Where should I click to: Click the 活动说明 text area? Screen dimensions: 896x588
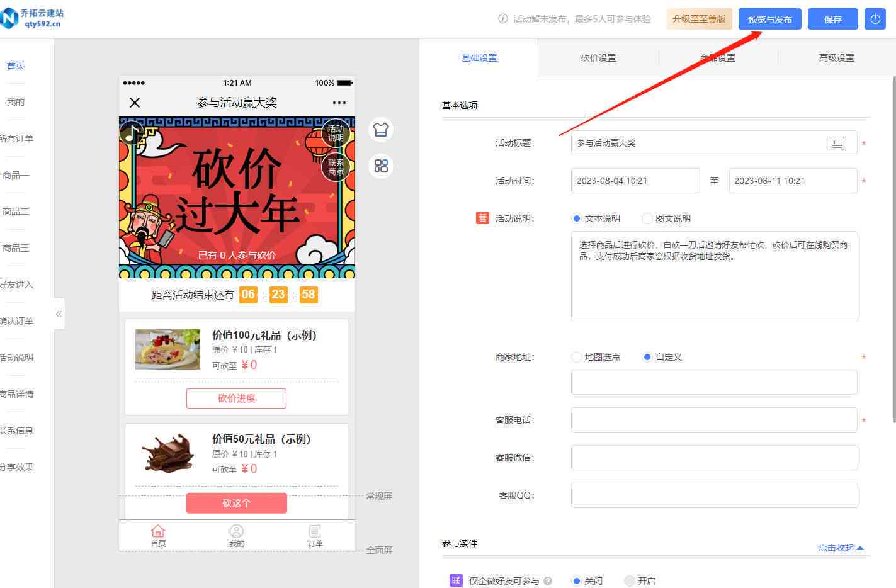point(714,276)
